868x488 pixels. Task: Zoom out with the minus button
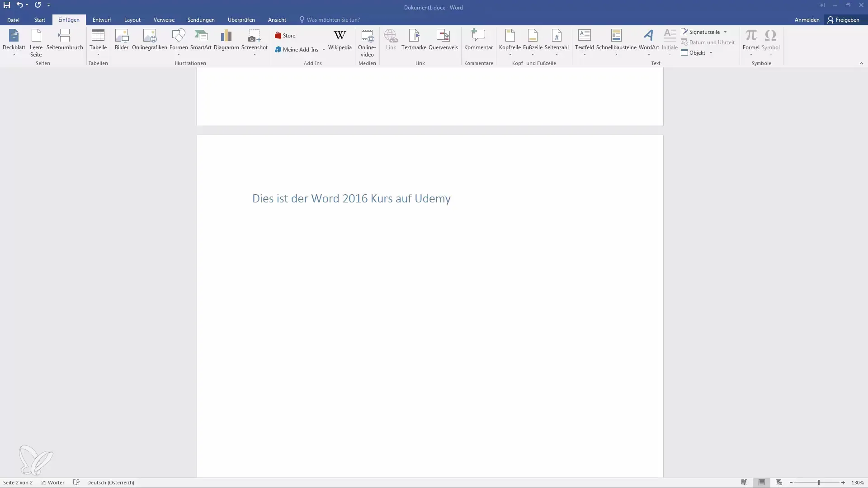(791, 483)
